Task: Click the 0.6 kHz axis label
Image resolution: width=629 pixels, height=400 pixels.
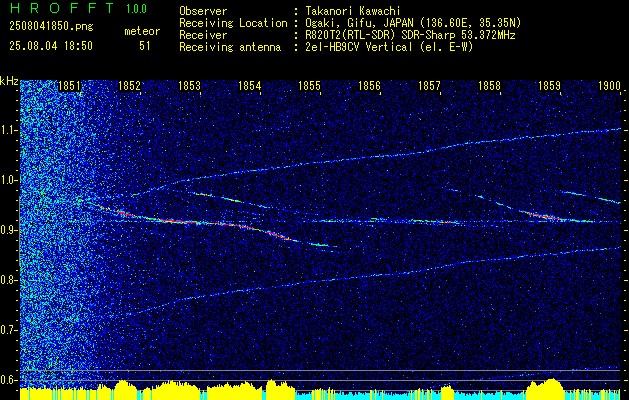Action: click(9, 380)
